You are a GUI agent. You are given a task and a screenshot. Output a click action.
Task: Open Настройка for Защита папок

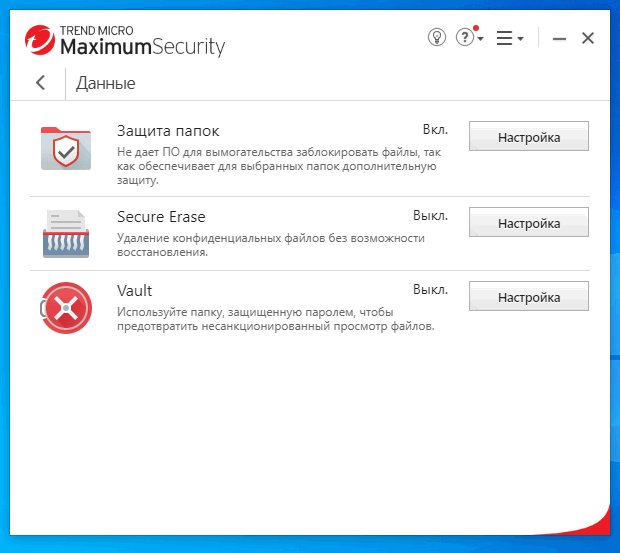(529, 136)
